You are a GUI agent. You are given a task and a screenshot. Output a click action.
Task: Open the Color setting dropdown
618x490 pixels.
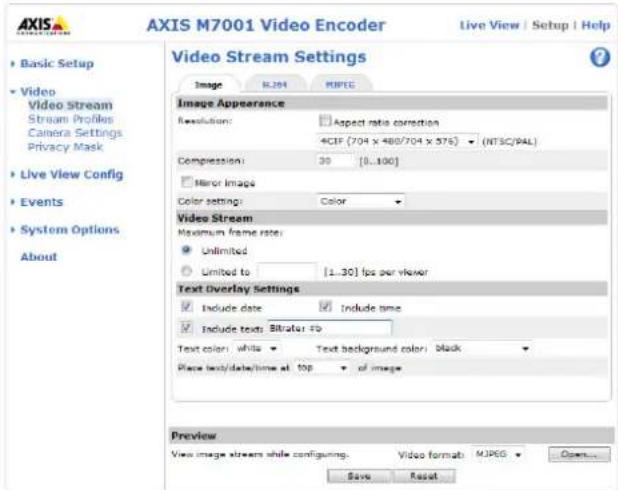click(360, 201)
